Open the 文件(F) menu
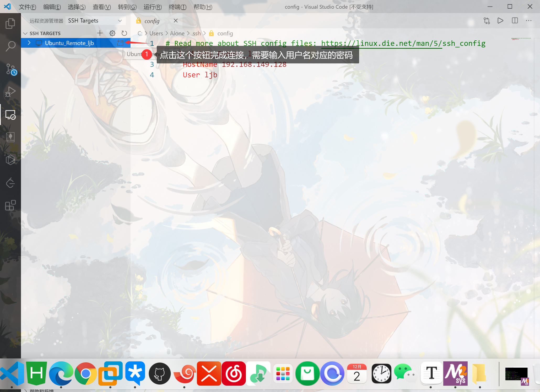 27,7
